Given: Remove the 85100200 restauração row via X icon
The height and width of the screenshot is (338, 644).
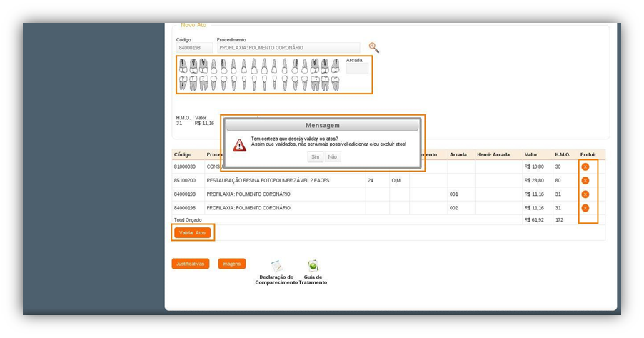Looking at the screenshot, I should [585, 181].
